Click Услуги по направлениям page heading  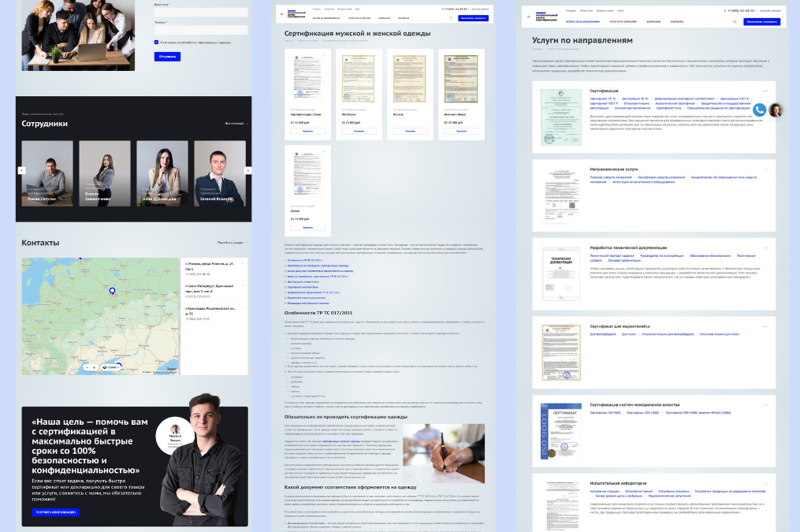point(582,40)
